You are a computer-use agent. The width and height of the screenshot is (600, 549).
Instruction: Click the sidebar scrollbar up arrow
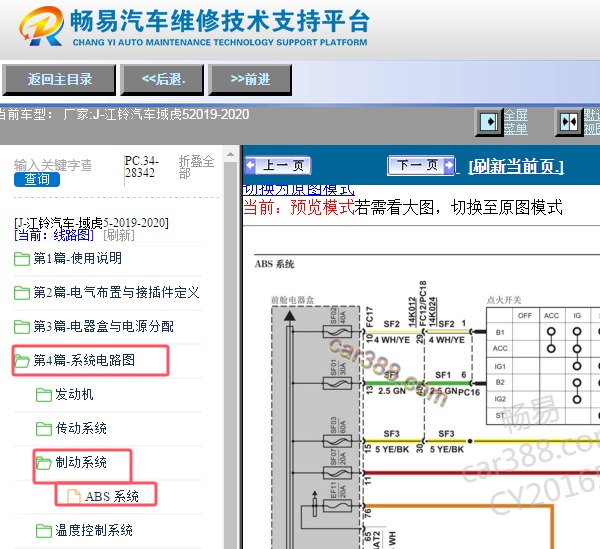[x=230, y=154]
